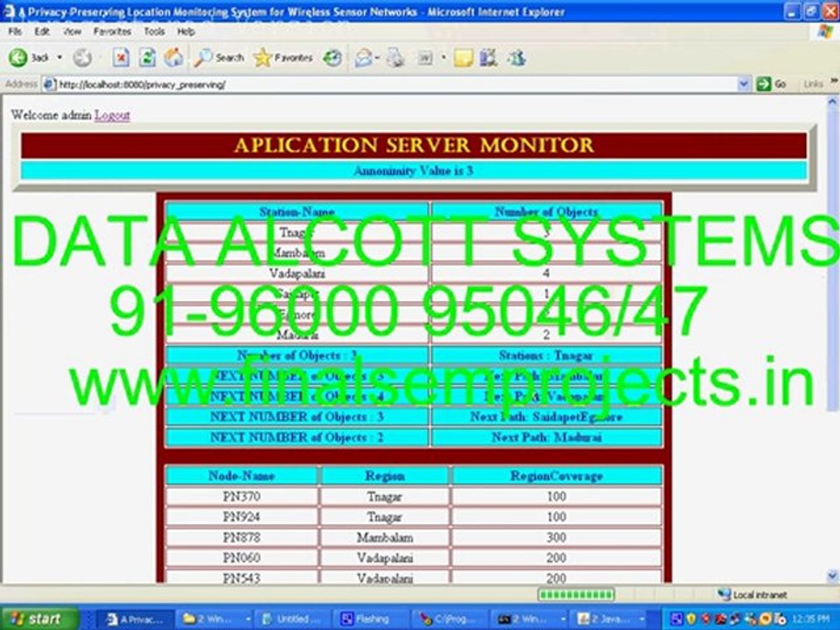This screenshot has width=840, height=630.
Task: Open the Windows Start button
Action: (38, 619)
